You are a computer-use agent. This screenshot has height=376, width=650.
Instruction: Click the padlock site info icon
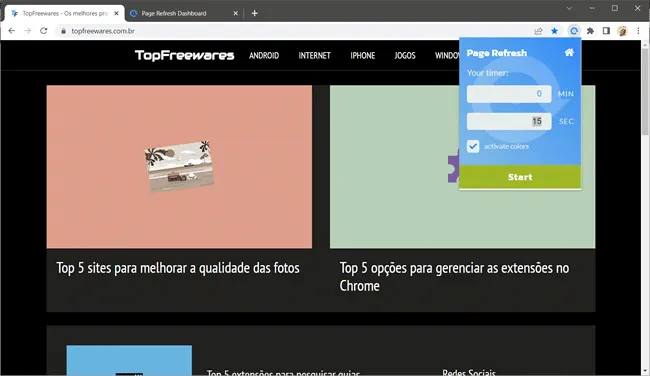tap(63, 31)
